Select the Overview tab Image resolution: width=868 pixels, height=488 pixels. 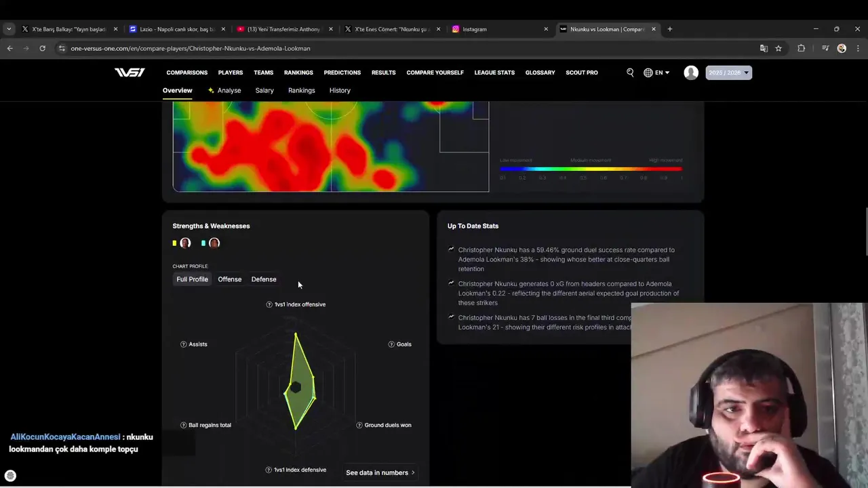(x=178, y=90)
